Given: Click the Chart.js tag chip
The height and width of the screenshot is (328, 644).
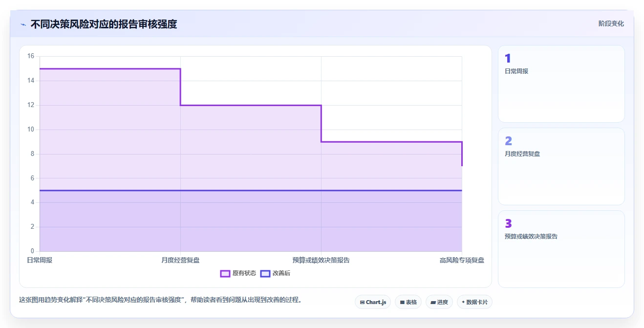Looking at the screenshot, I should coord(373,302).
